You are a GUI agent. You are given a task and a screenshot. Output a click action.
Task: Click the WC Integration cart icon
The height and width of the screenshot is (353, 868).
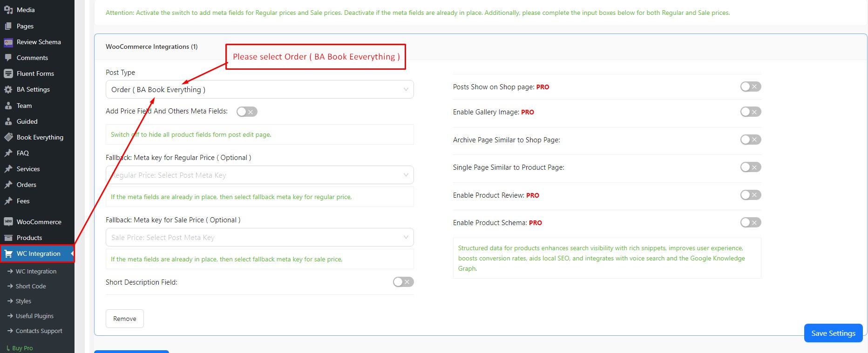point(8,253)
